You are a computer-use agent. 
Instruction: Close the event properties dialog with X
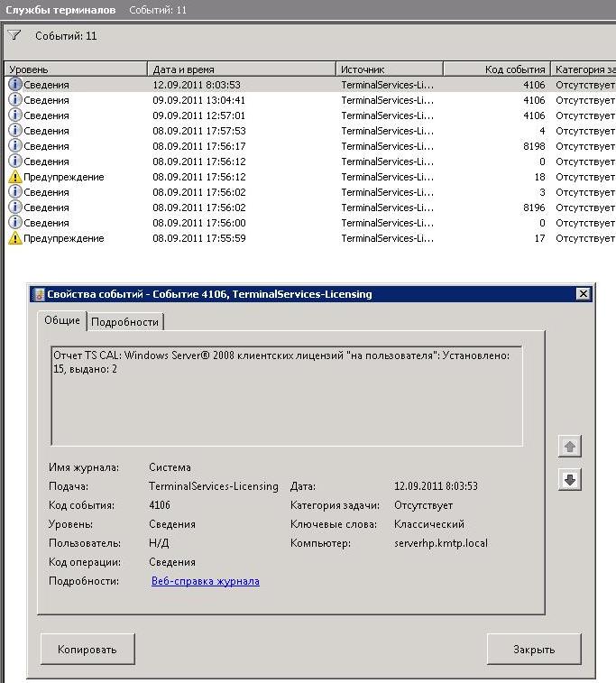click(x=583, y=294)
